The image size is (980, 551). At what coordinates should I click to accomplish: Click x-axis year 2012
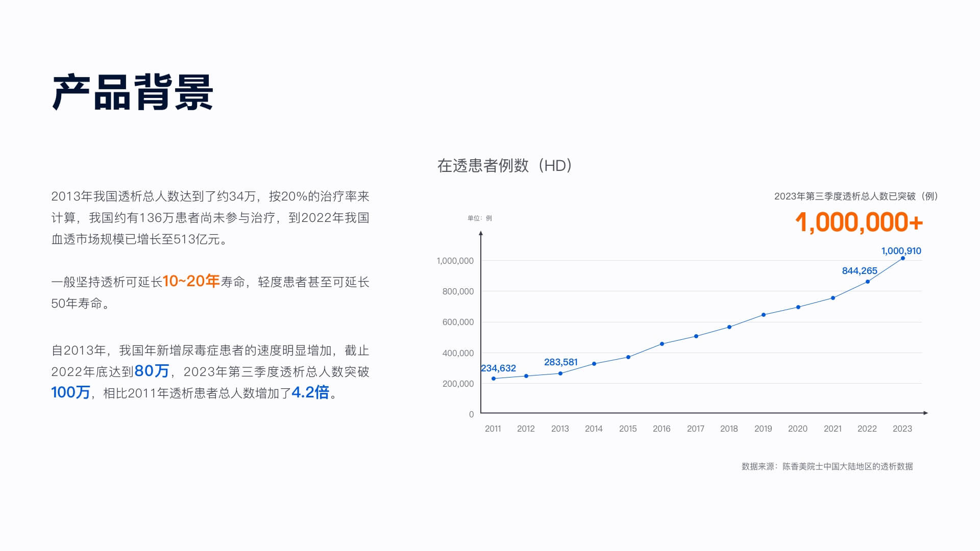(x=526, y=429)
